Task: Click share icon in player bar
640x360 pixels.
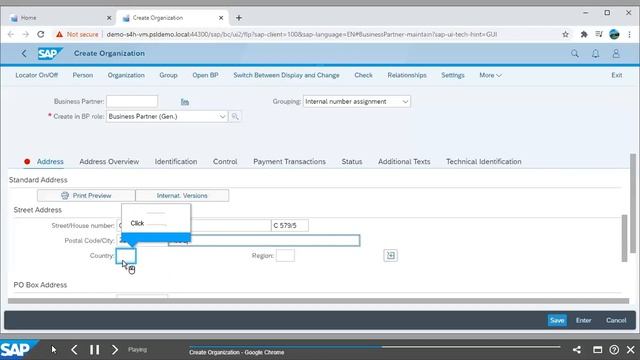Action: [x=576, y=350]
